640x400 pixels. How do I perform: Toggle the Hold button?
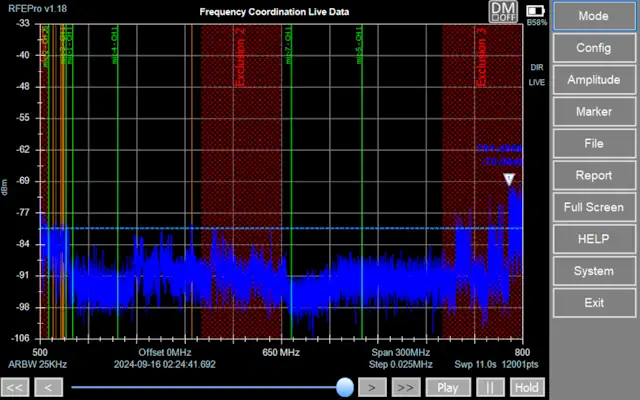pyautogui.click(x=526, y=387)
